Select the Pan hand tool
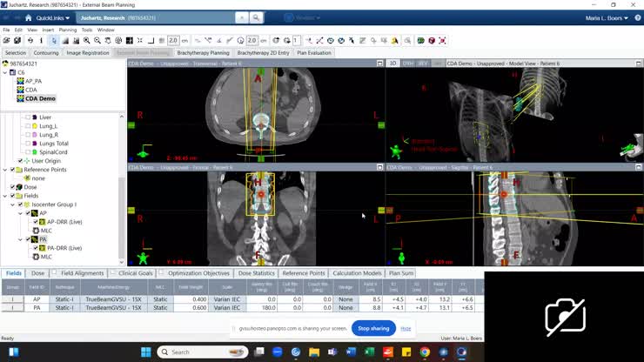The width and height of the screenshot is (644, 362). click(108, 40)
